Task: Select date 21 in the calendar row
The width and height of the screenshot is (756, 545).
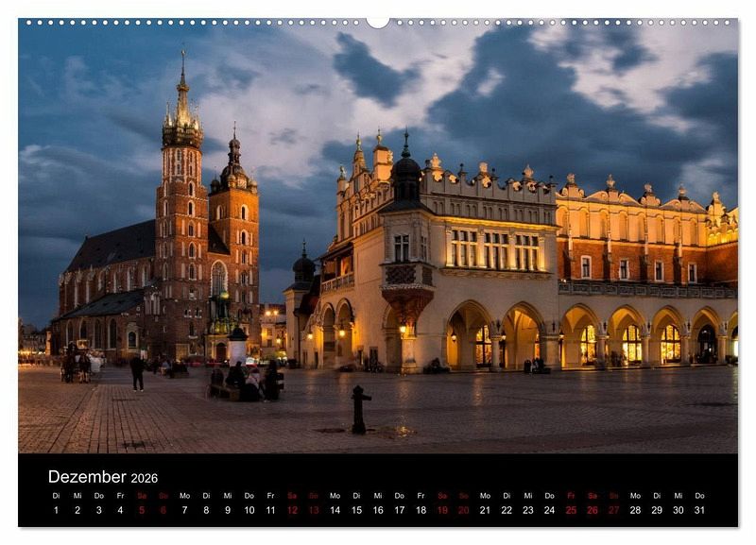Action: (x=485, y=510)
